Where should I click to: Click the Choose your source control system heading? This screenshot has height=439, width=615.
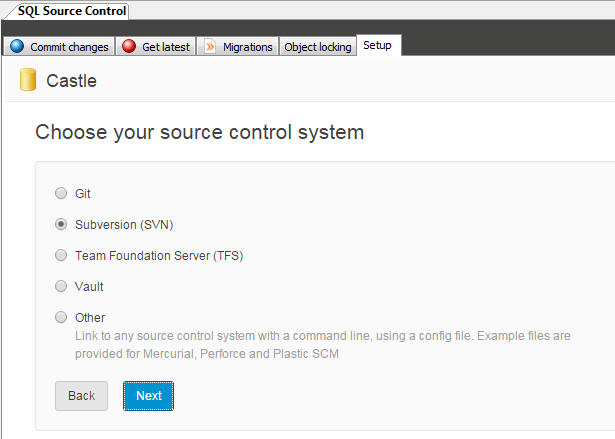click(199, 132)
